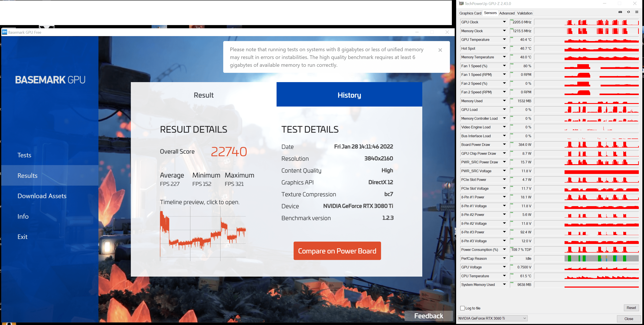The image size is (644, 325).
Task: Open the Hot Spot sensor dropdown
Action: click(504, 48)
